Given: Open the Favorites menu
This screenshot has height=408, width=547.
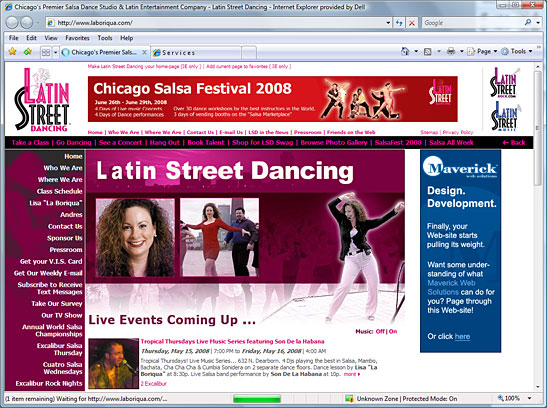Looking at the screenshot, I should [x=77, y=38].
